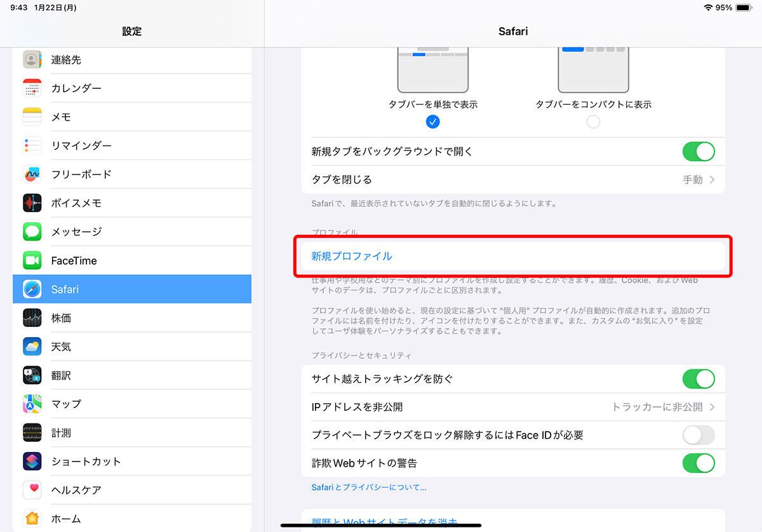Open タブを閉じる 手動 option chevron
The image size is (762, 532).
(712, 180)
